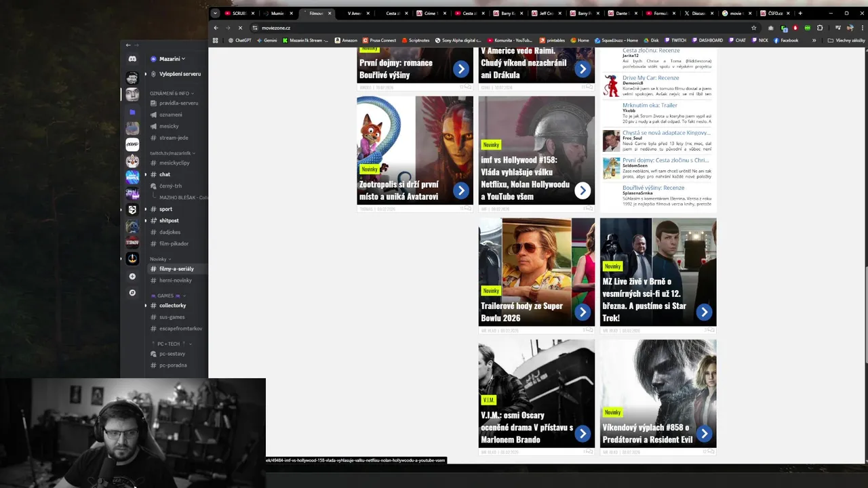868x488 pixels.
Task: Add a server with plus icon in Discord
Action: 132,277
